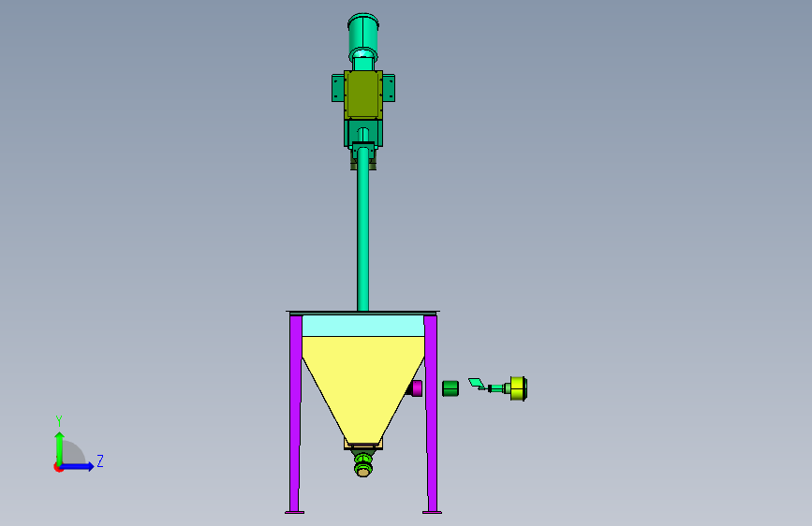The image size is (812, 526).
Task: Select the right leg's foot plate
Action: [x=432, y=513]
